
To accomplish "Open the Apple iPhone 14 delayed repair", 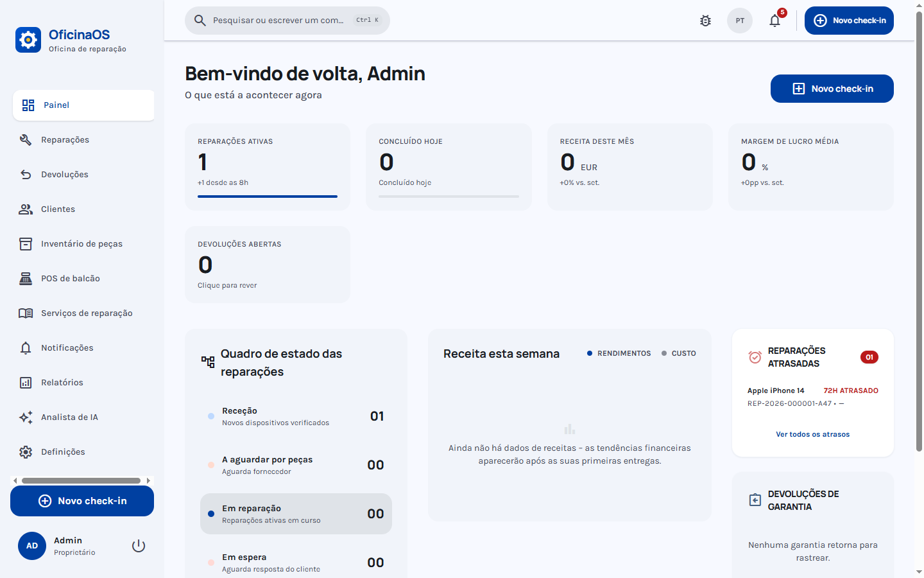I will (812, 397).
